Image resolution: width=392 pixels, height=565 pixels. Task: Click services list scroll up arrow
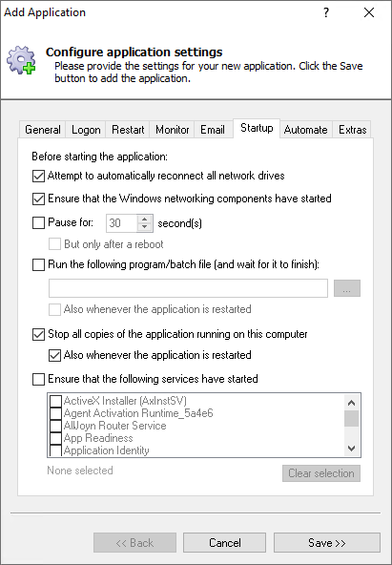point(352,403)
